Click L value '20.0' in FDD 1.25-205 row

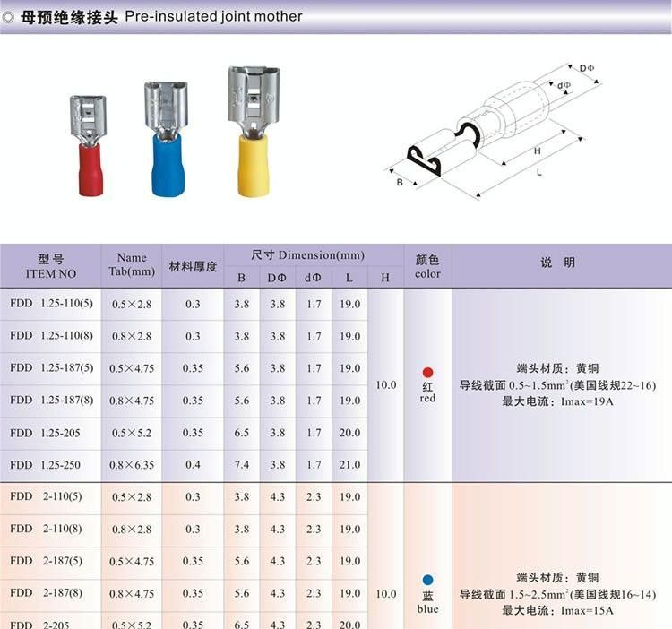coord(349,433)
